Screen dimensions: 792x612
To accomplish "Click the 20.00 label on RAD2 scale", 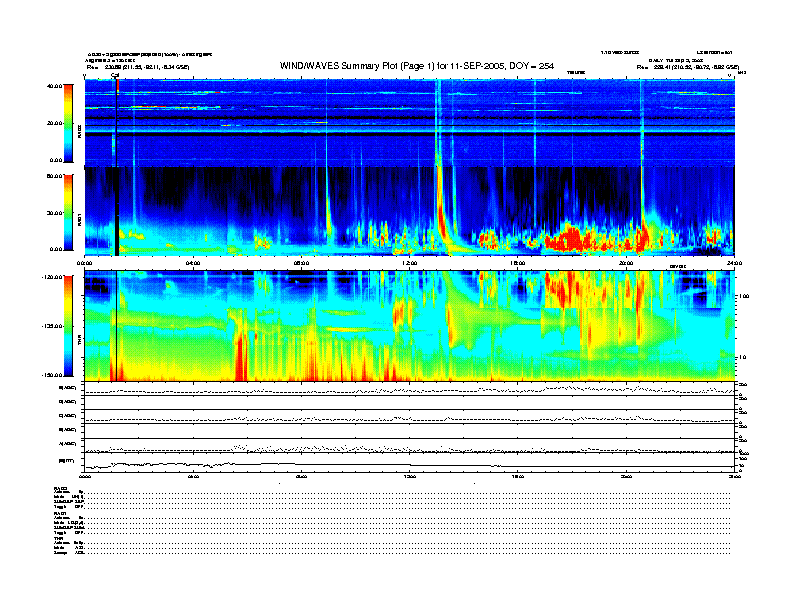I will [54, 123].
